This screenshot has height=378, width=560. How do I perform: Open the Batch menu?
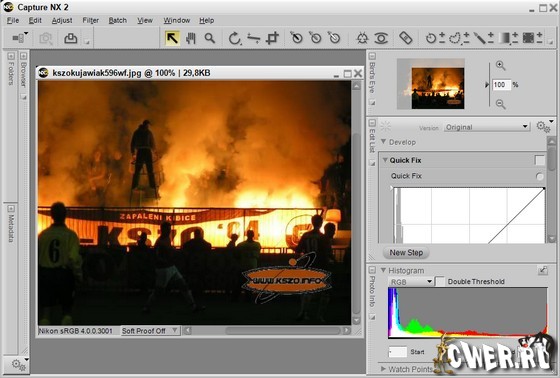click(118, 20)
